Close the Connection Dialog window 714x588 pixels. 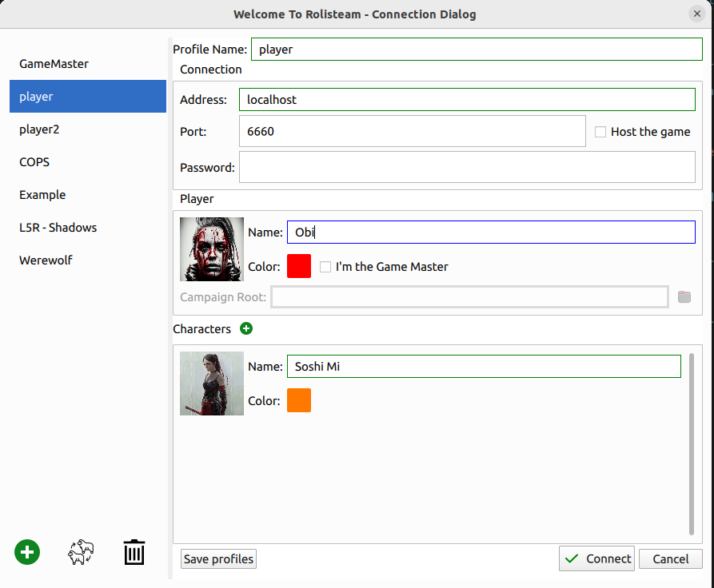pyautogui.click(x=696, y=14)
